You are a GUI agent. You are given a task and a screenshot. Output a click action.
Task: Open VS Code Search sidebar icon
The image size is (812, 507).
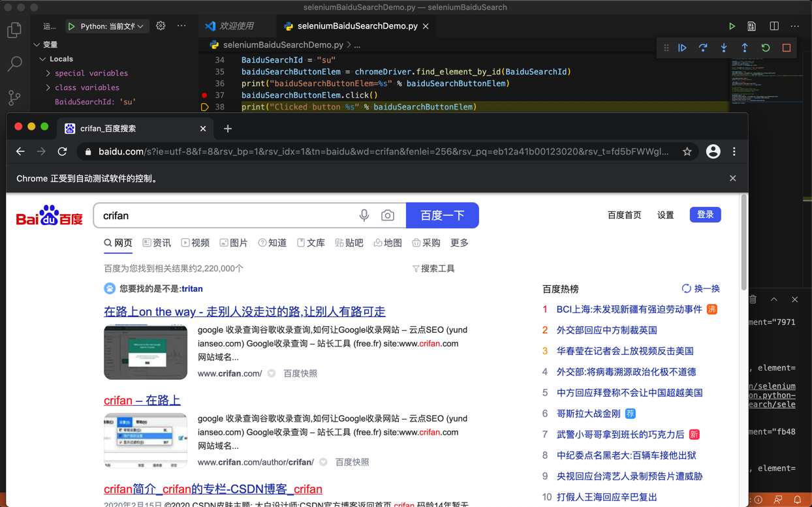pyautogui.click(x=14, y=64)
